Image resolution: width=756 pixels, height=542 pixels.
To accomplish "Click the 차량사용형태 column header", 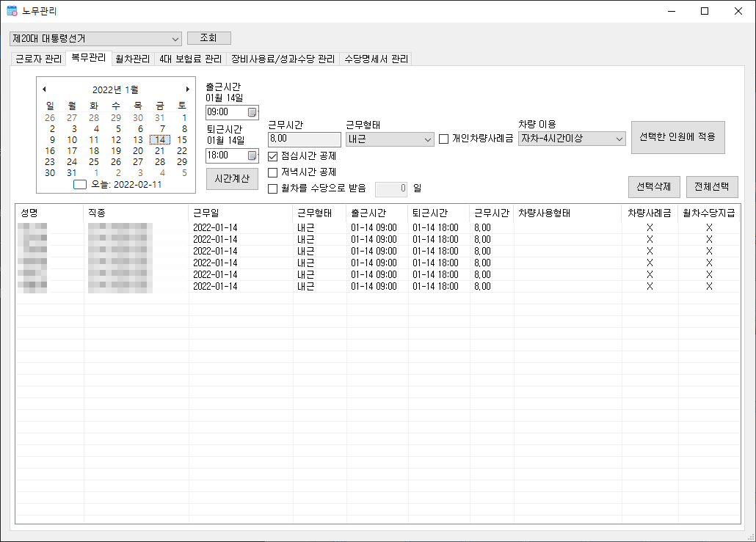I will 568,213.
